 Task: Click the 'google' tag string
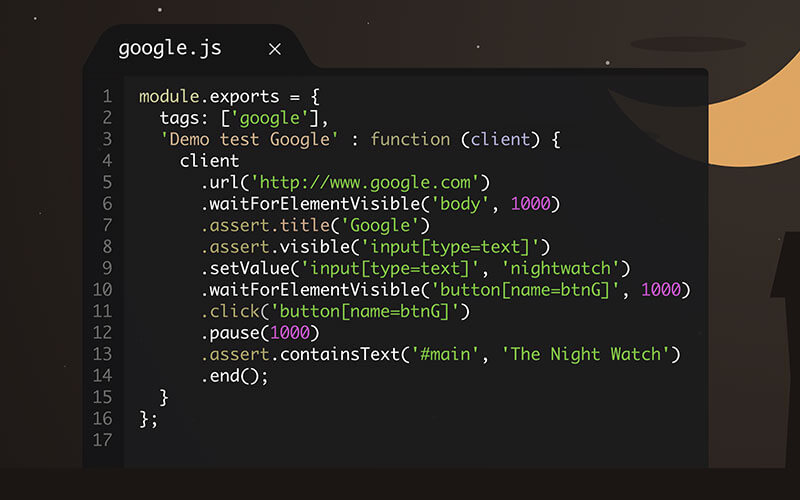pos(263,118)
